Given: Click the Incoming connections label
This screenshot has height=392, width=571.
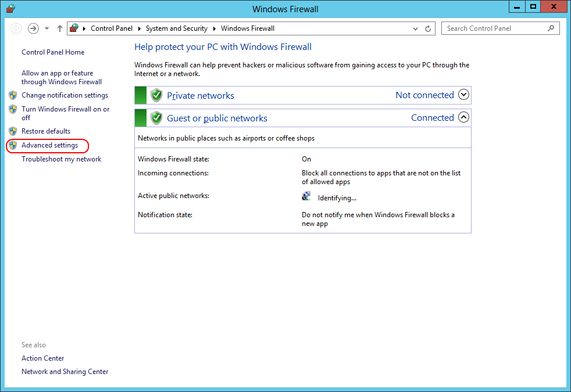Looking at the screenshot, I should click(173, 173).
